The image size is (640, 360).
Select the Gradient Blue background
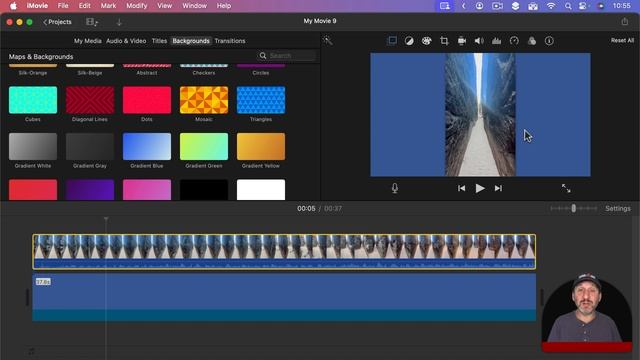147,147
